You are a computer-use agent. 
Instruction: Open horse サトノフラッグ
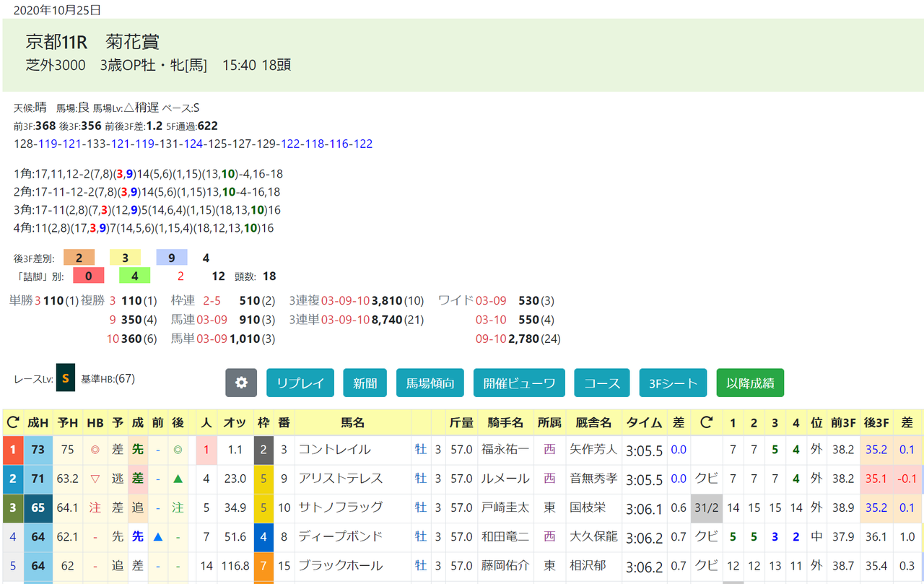pyautogui.click(x=340, y=507)
